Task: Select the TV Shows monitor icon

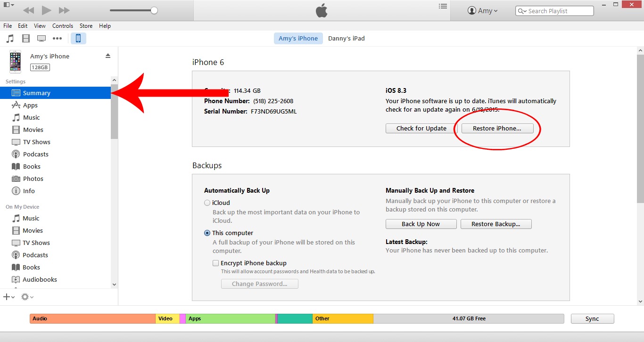Action: pos(41,39)
